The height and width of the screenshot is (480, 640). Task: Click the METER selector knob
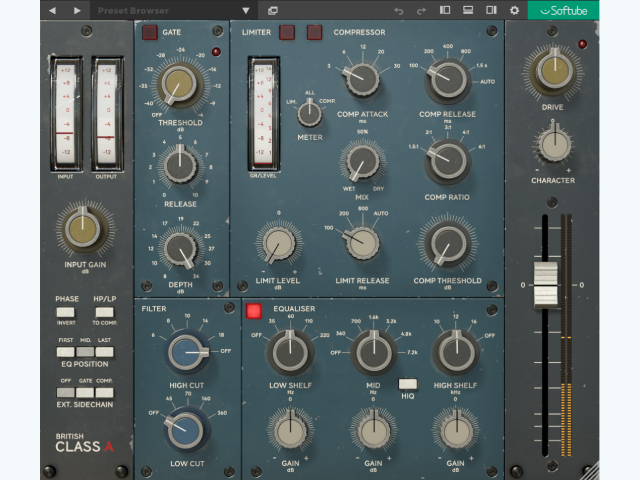coord(309,113)
